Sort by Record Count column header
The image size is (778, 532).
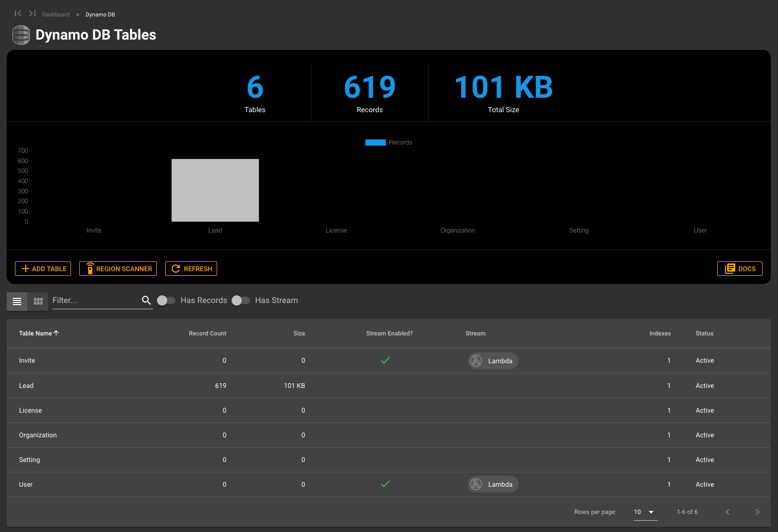[207, 333]
